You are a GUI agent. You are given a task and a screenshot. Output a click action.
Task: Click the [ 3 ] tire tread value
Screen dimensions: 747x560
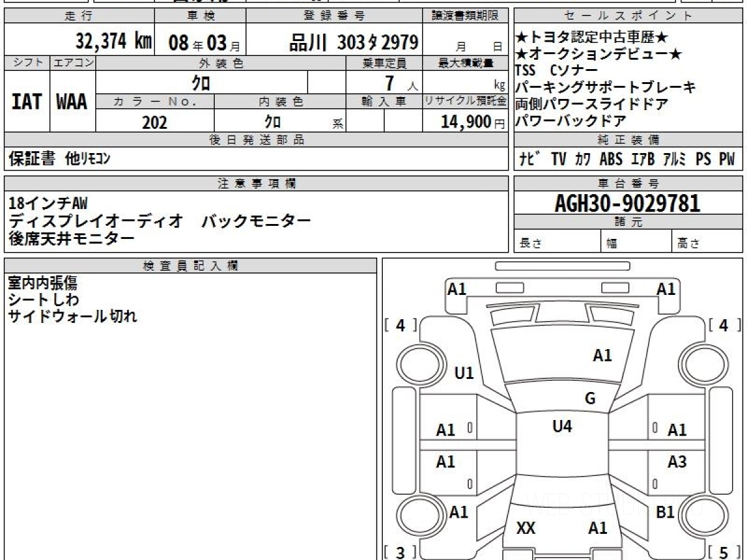click(x=400, y=553)
